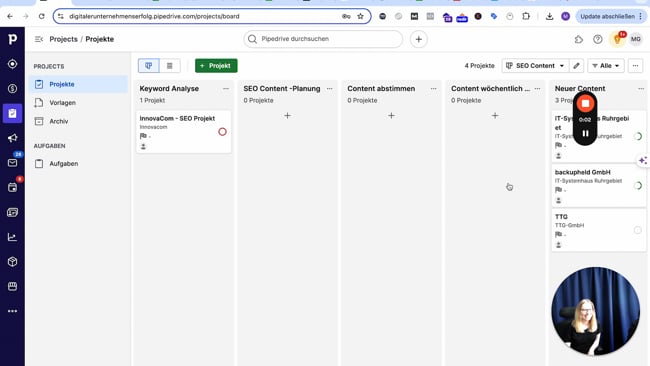Screen dimensions: 650x366
Task: Click Update abschließen browser button
Action: point(611,16)
